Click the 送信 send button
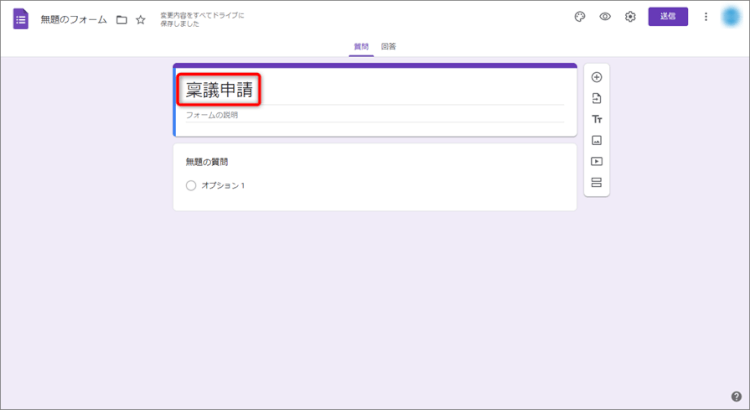The image size is (750, 410). point(668,17)
